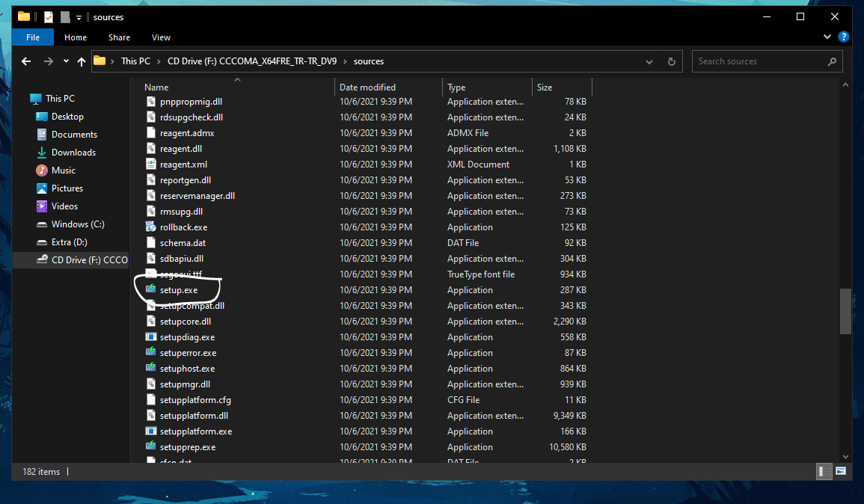
Task: Go up one folder level
Action: point(82,61)
